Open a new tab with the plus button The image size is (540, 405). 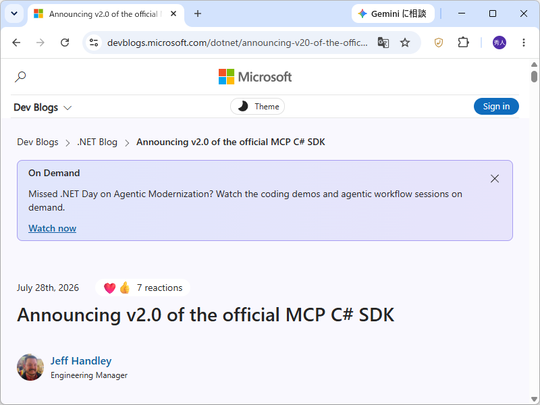(198, 14)
